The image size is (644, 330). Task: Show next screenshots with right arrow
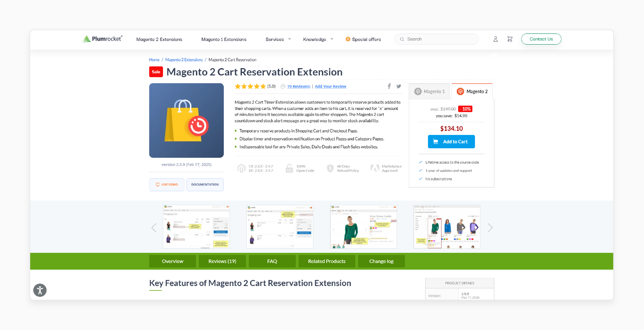[490, 228]
